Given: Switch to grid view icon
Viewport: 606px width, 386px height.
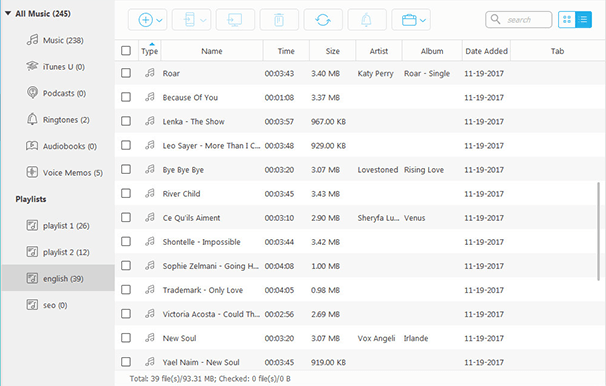Looking at the screenshot, I should pos(567,20).
